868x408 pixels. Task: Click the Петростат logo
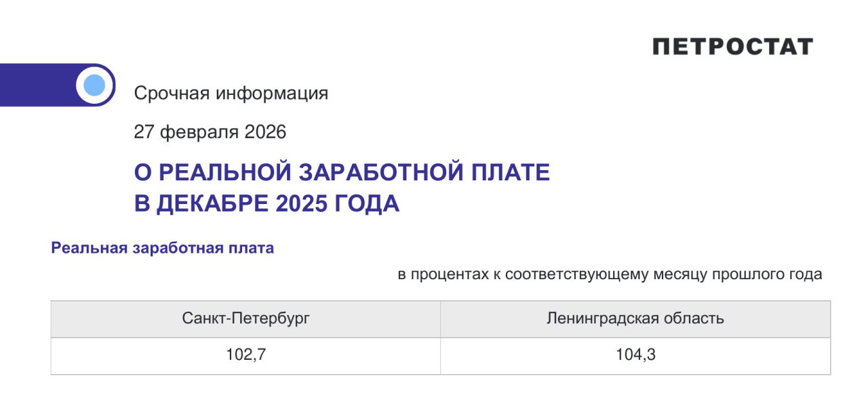pos(732,47)
